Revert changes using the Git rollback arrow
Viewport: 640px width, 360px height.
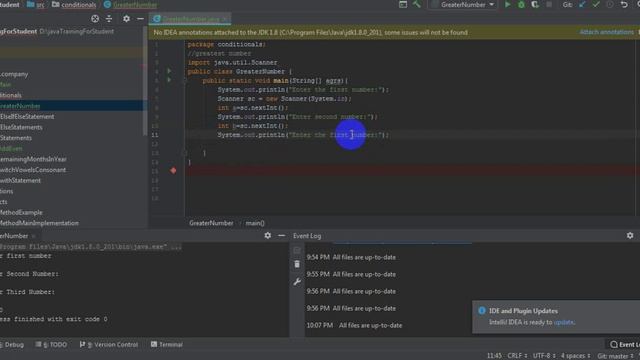624,4
